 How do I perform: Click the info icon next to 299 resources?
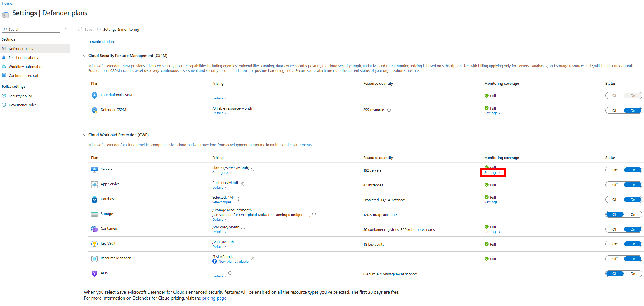pyautogui.click(x=389, y=110)
